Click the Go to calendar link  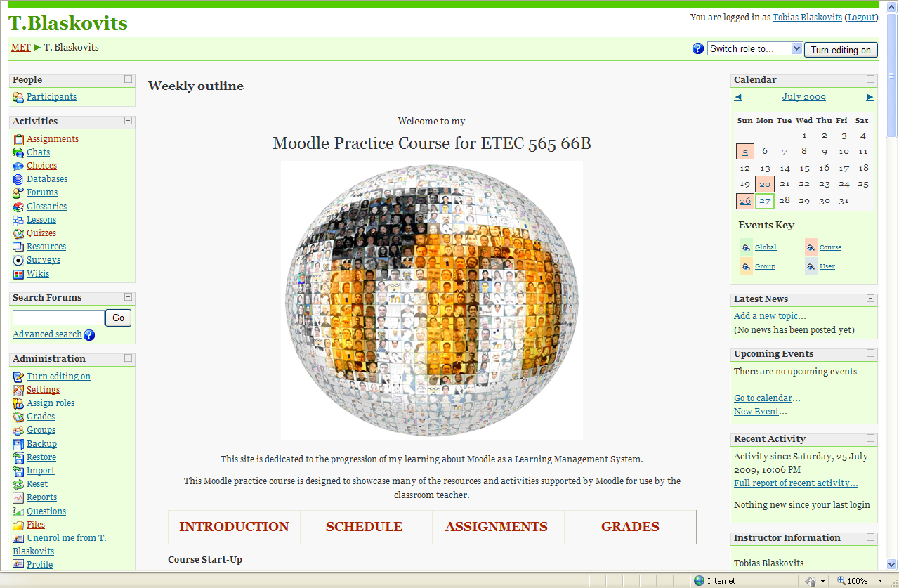click(763, 398)
